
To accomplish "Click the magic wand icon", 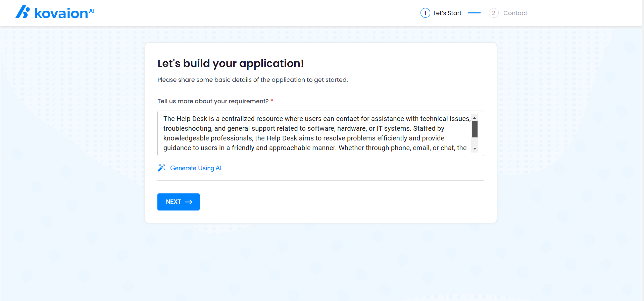I will (161, 168).
